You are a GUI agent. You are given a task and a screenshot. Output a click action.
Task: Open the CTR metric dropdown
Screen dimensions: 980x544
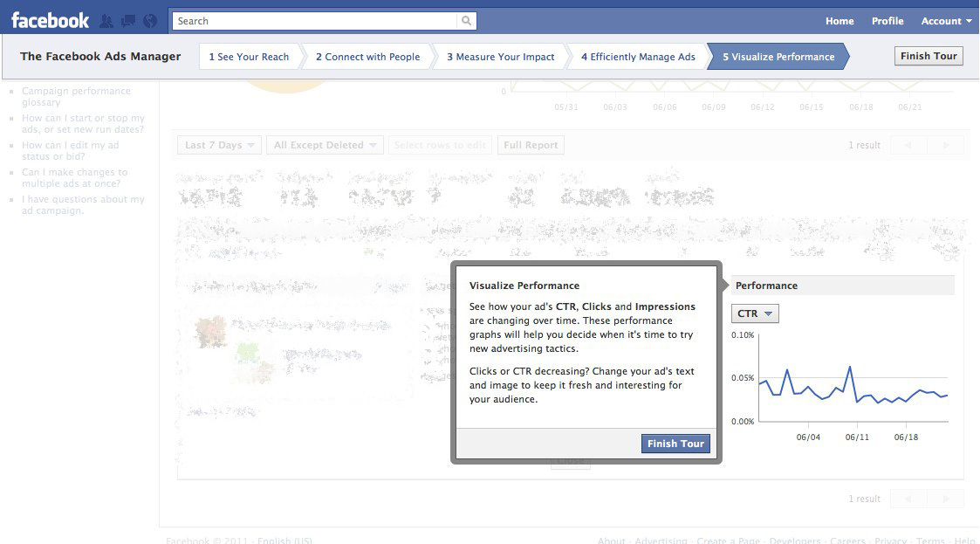[755, 313]
